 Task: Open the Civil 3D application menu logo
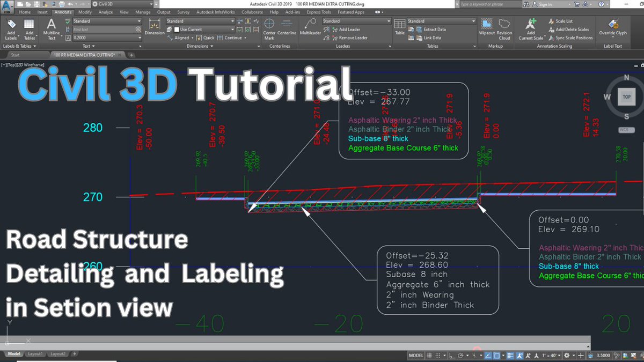6,6
